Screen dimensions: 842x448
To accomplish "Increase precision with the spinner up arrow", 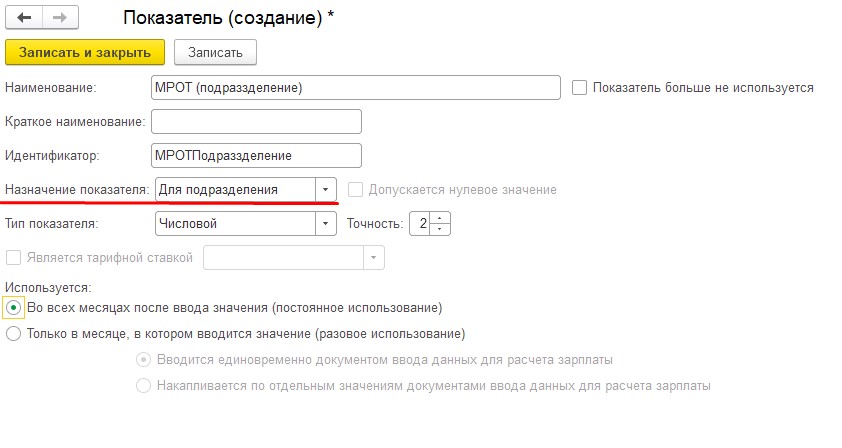I will [x=440, y=218].
